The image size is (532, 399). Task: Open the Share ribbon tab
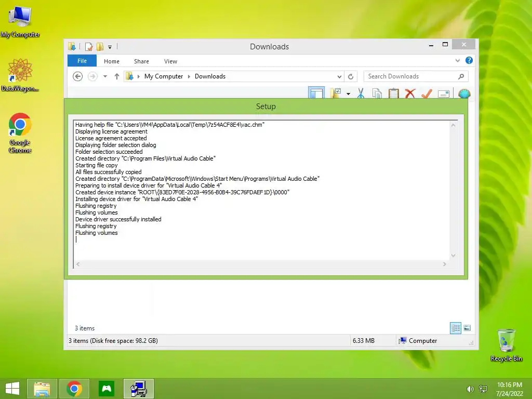(141, 61)
